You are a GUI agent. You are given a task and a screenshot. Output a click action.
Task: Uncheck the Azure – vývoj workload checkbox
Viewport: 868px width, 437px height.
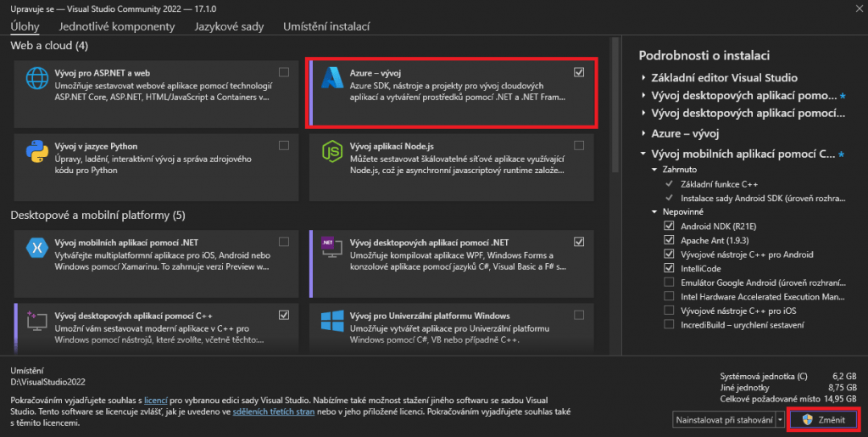(579, 73)
